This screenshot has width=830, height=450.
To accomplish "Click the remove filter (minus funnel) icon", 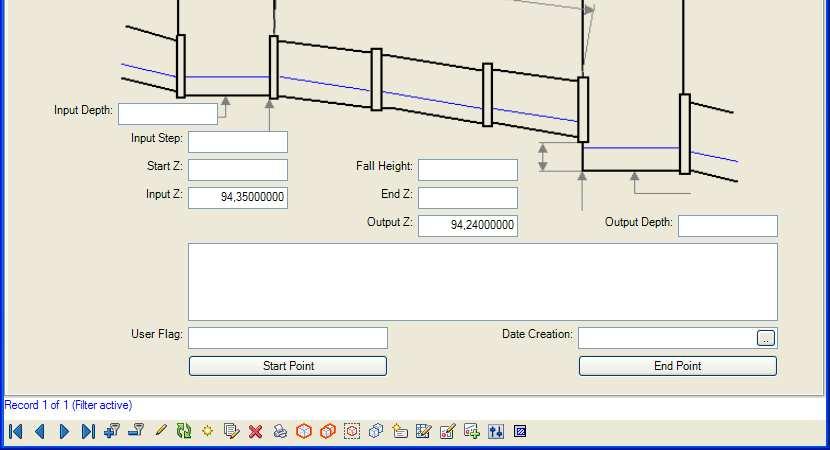I will pyautogui.click(x=136, y=430).
